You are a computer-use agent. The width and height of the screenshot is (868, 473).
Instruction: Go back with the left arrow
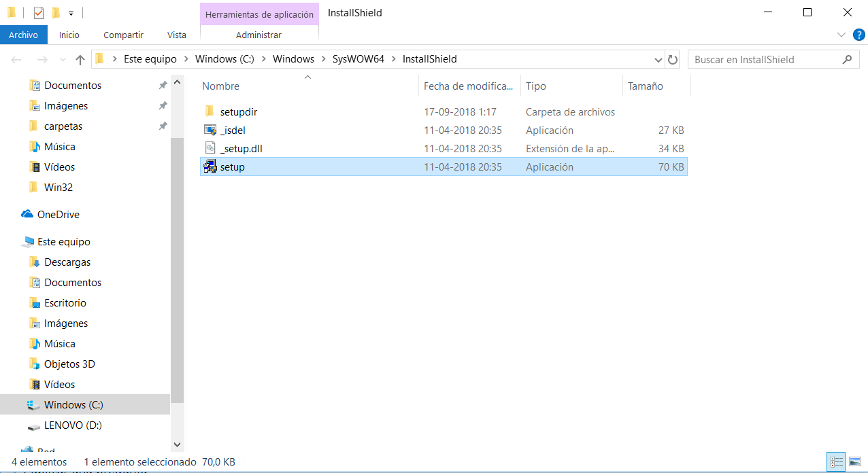(17, 60)
